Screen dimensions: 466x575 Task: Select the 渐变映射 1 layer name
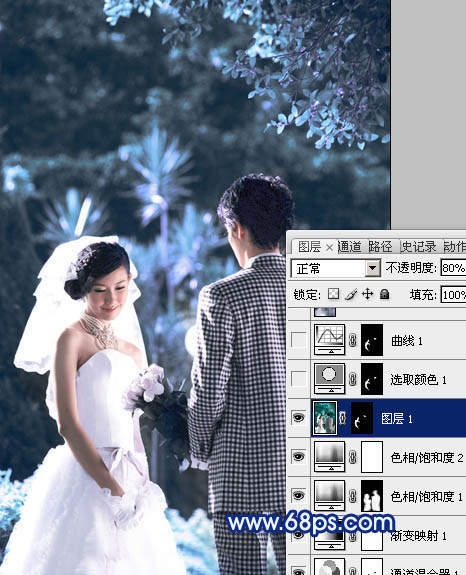418,536
